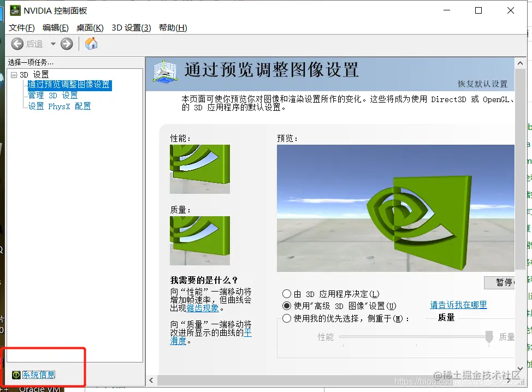
Task: Click 恢复默认设置 link
Action: point(482,84)
